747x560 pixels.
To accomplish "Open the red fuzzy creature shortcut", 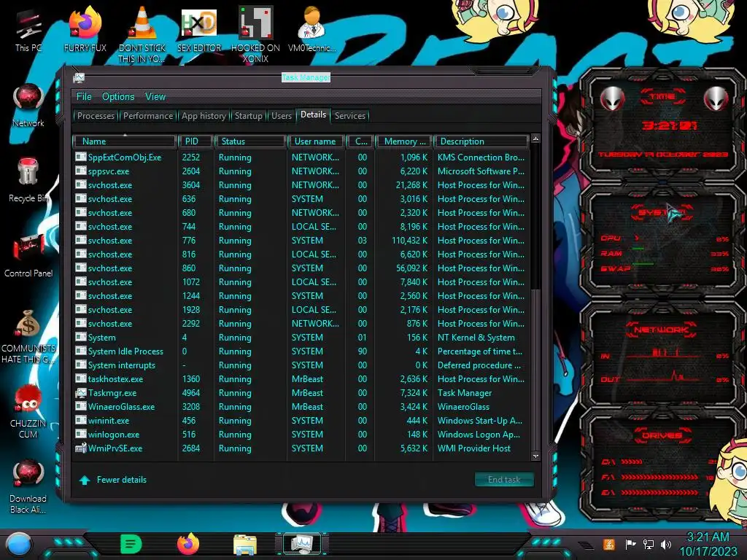I will pos(28,411).
